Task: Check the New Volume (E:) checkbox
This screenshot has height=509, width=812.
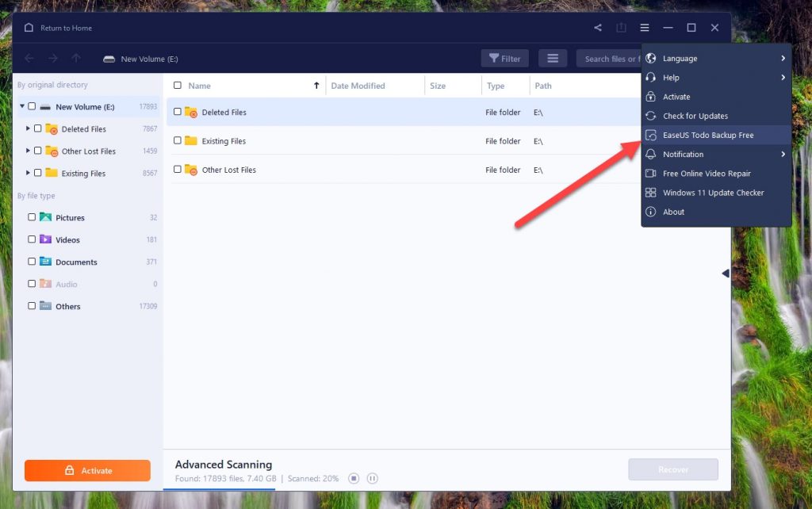Action: pos(33,106)
